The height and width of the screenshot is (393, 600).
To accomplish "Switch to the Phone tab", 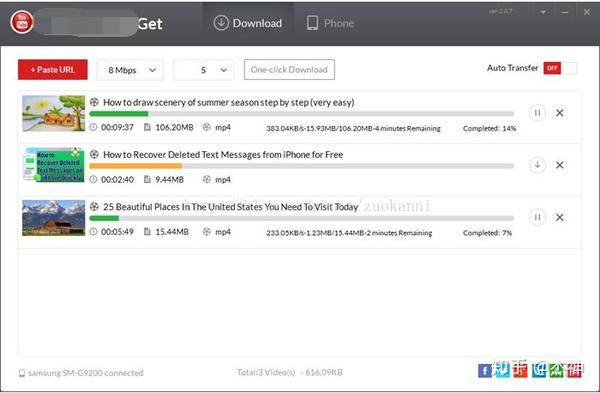I will click(330, 23).
